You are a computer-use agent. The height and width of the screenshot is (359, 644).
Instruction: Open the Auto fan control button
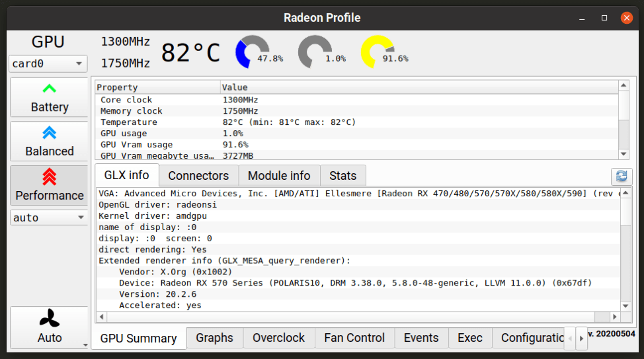[49, 327]
